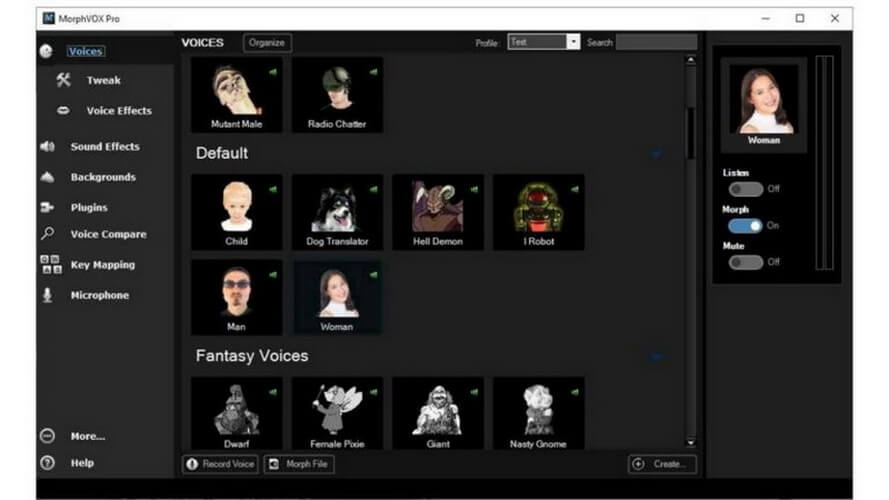The image size is (889, 500).
Task: Preview Man voice speaker icon
Action: 273,275
